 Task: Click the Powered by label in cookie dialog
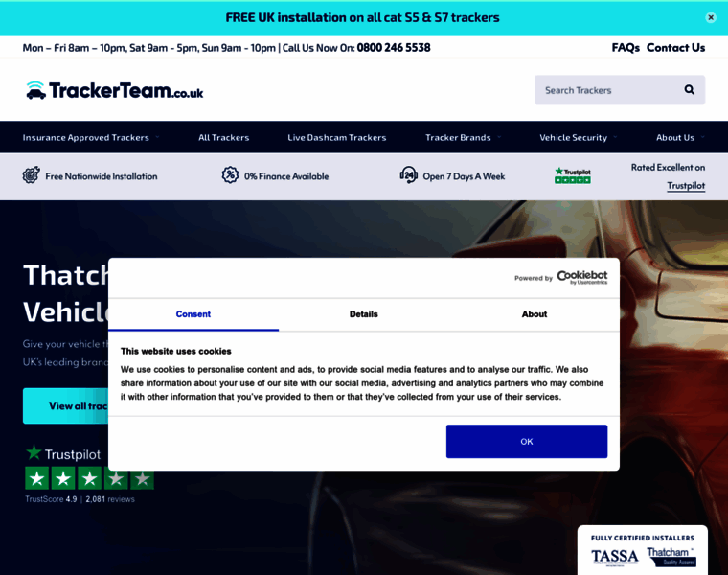pos(533,278)
